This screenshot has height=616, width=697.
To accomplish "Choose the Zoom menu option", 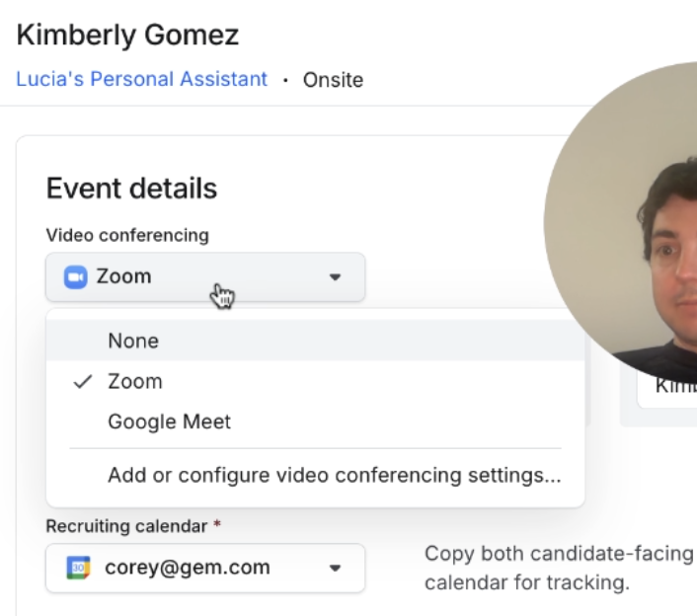I will pyautogui.click(x=135, y=381).
